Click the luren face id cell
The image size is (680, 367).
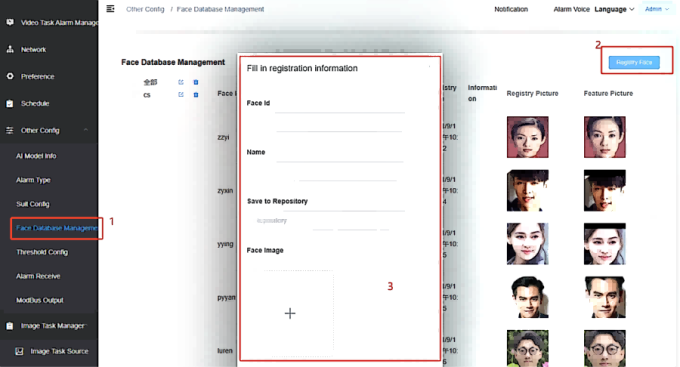click(225, 351)
